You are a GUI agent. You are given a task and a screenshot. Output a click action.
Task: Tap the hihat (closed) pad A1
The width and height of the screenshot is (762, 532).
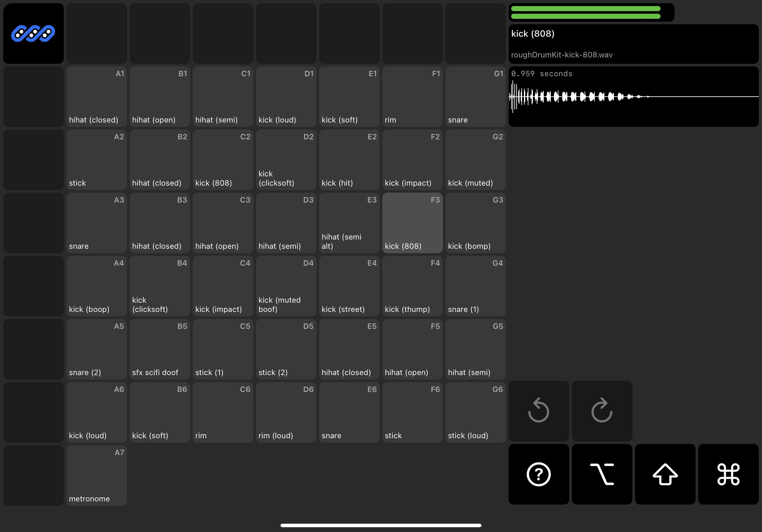point(96,97)
